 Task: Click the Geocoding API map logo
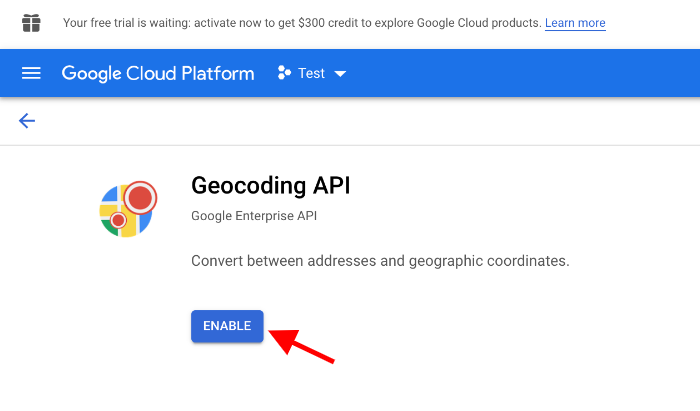coord(128,209)
